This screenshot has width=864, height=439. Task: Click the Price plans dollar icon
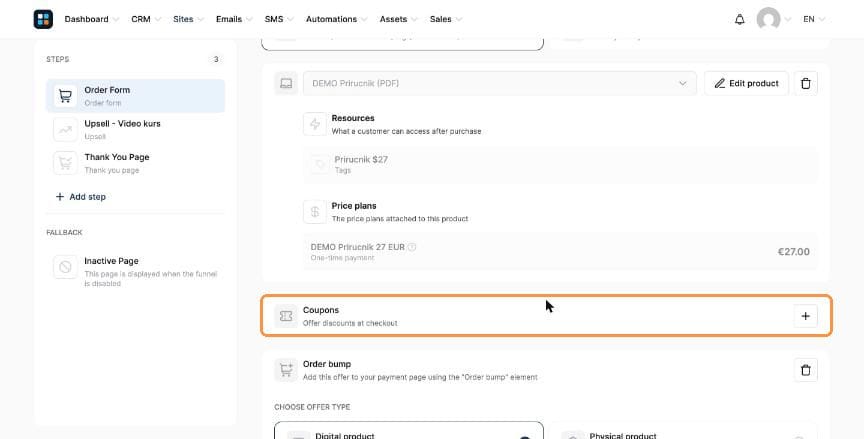pyautogui.click(x=315, y=212)
